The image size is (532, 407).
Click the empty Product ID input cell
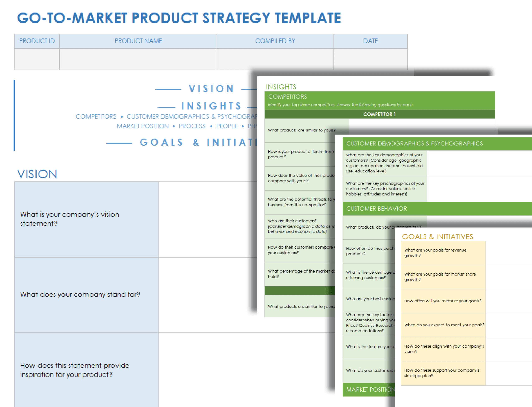[x=37, y=59]
